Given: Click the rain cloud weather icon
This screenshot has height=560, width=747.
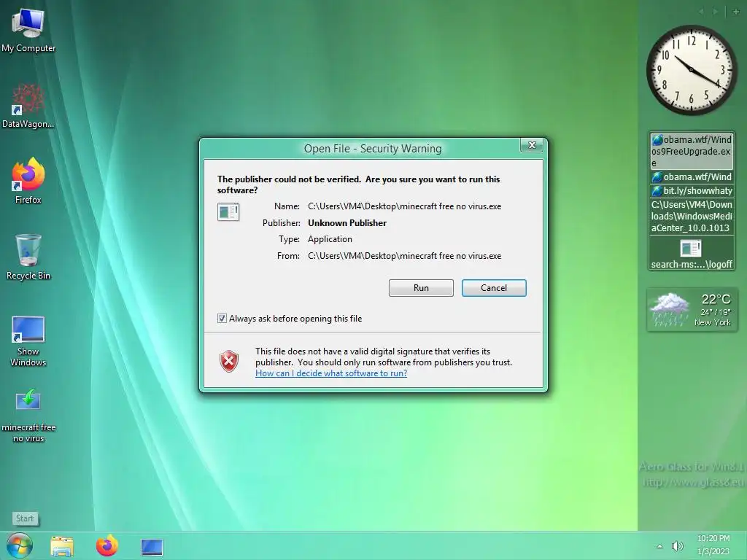Looking at the screenshot, I should 670,309.
